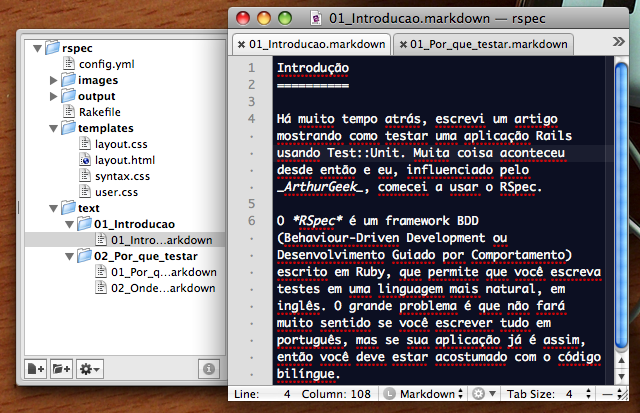640x413 pixels.
Task: Open layout.html in templates
Action: click(x=125, y=160)
